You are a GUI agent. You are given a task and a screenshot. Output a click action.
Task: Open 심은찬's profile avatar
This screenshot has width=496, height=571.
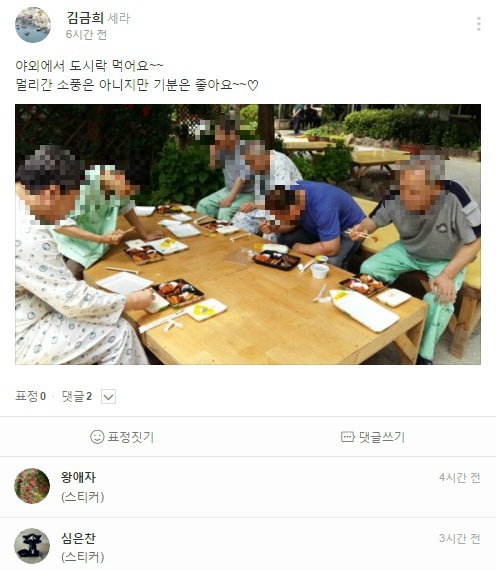pos(32,546)
